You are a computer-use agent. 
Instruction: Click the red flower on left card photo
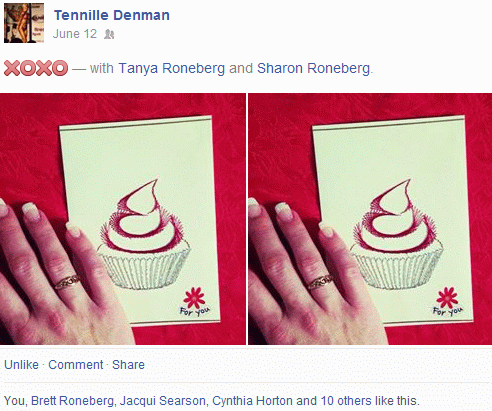194,298
